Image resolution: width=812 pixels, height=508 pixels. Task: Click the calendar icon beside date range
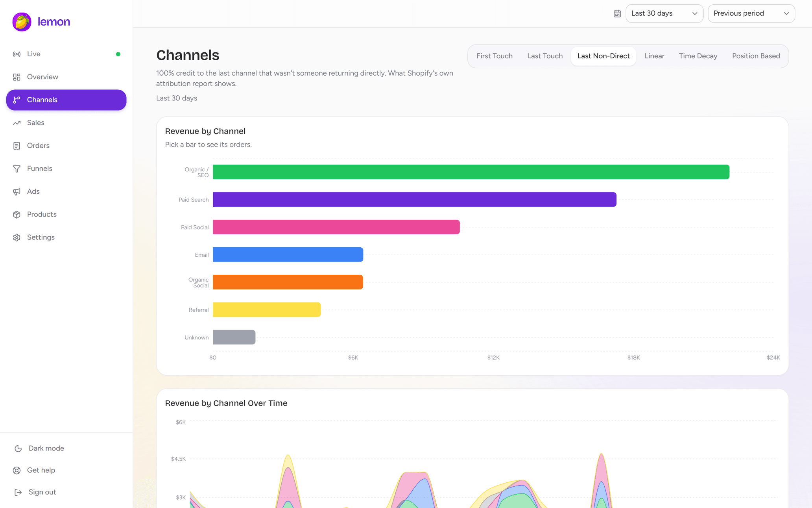tap(617, 13)
